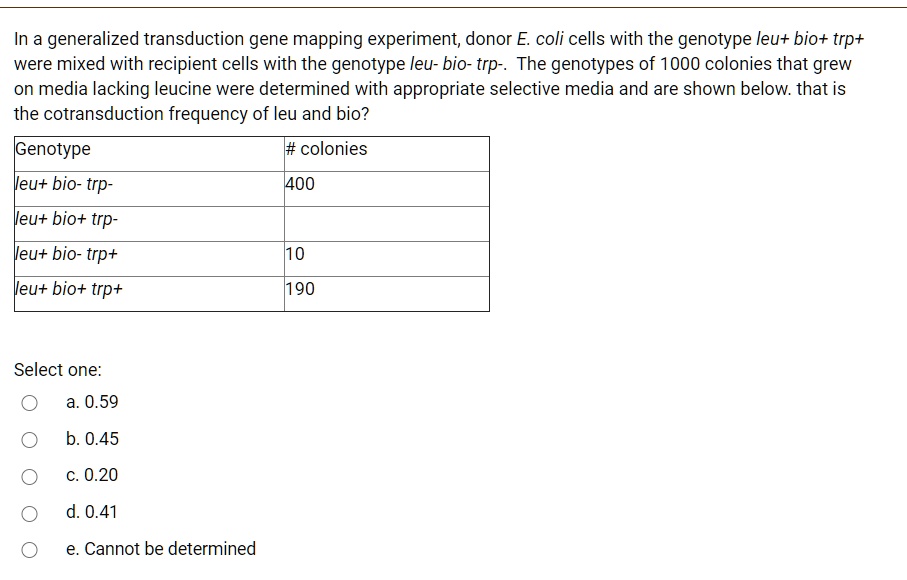Image resolution: width=907 pixels, height=580 pixels.
Task: Click the Cannot be determined label
Action: click(161, 549)
